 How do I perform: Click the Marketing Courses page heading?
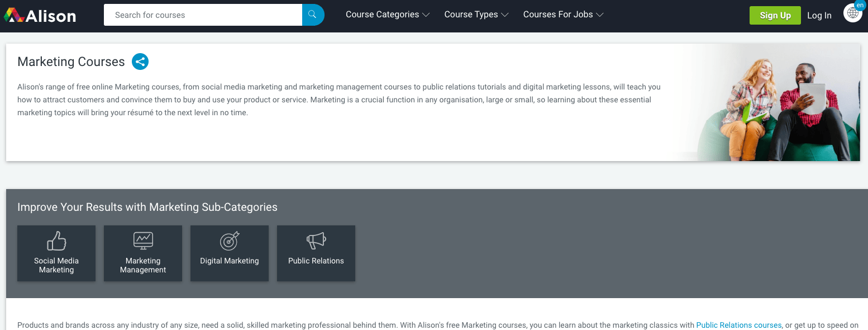(71, 62)
